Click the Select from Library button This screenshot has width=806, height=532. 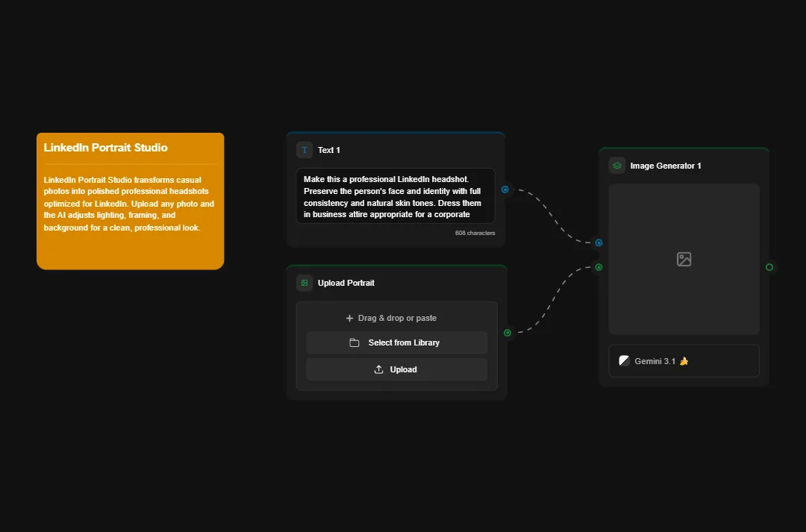396,342
